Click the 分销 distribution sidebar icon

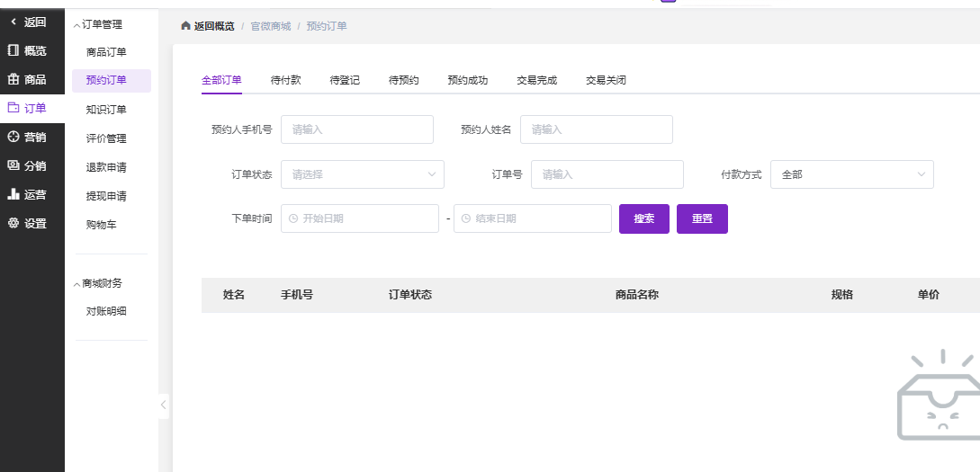(x=13, y=165)
